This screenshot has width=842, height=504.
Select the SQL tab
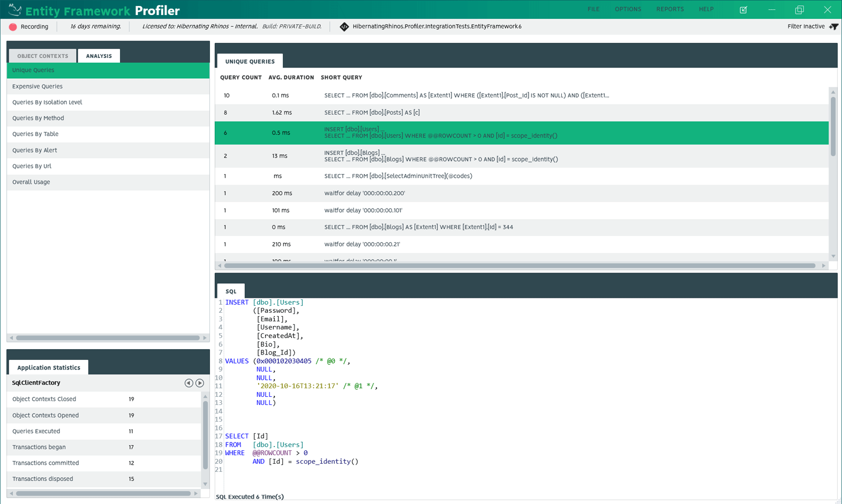point(231,291)
